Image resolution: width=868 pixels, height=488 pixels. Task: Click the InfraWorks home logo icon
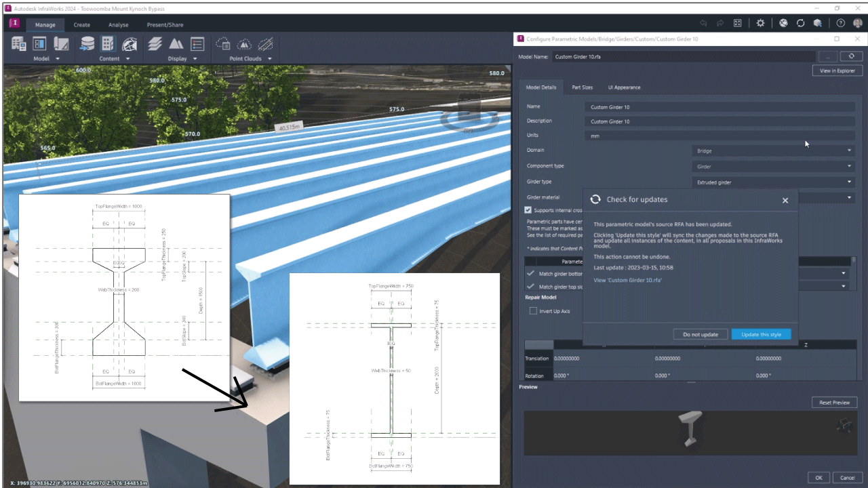tap(14, 23)
